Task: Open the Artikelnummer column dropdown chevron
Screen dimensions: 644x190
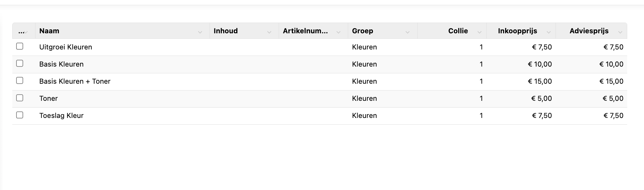Action: click(x=338, y=32)
